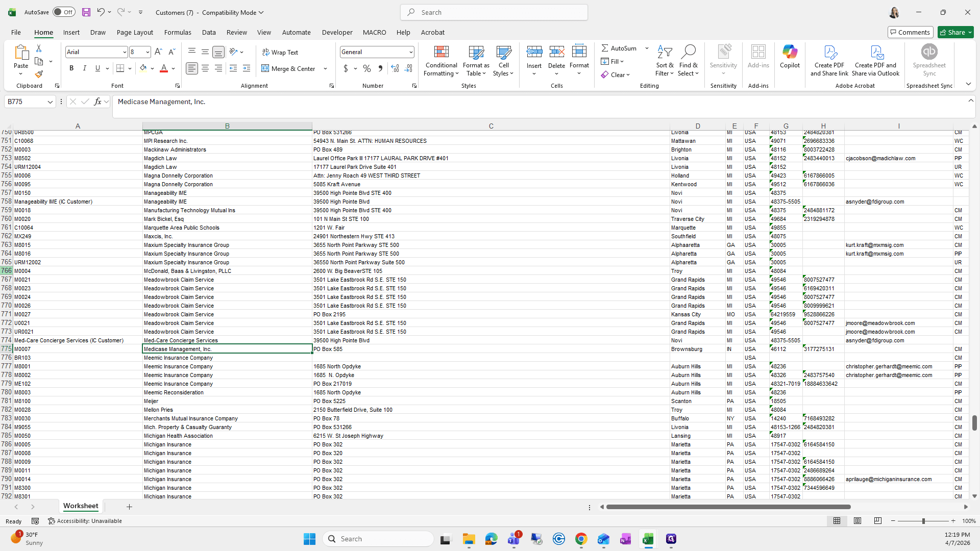Image resolution: width=980 pixels, height=551 pixels.
Task: Open Chrome from the Windows taskbar
Action: pos(581,539)
